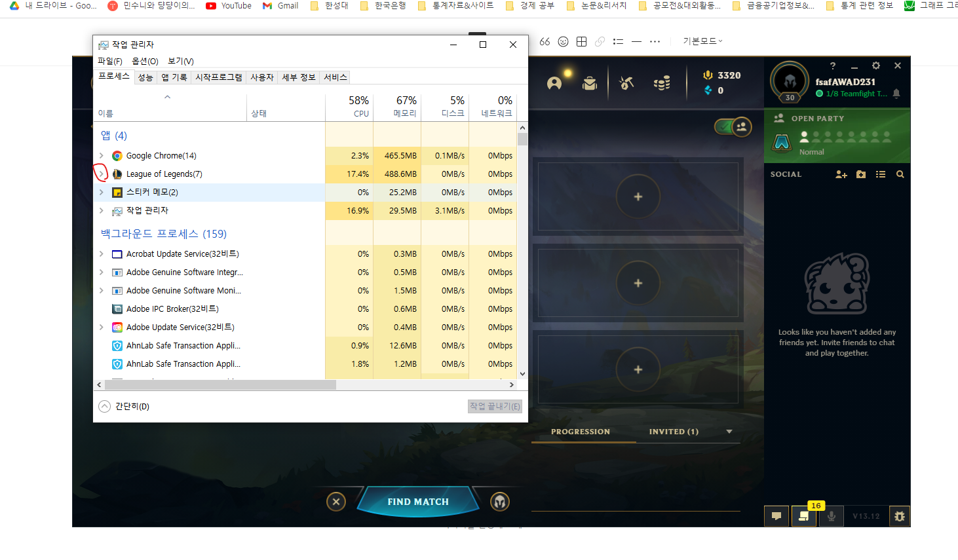Screen dimensions: 958x560
Task: Expand the Google Chrome(14) process group
Action: coord(102,156)
